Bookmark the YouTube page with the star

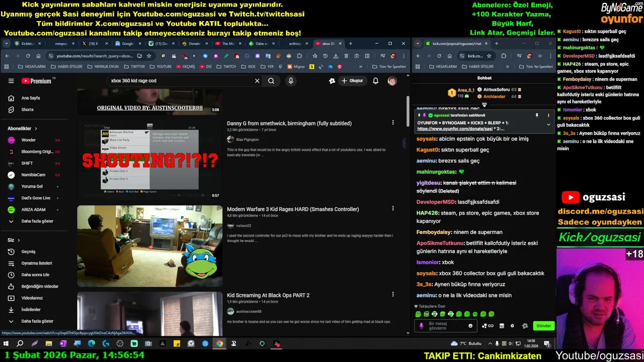coord(149,56)
